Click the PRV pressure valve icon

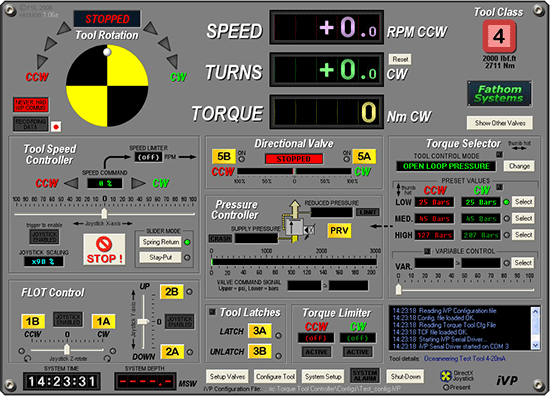339,231
